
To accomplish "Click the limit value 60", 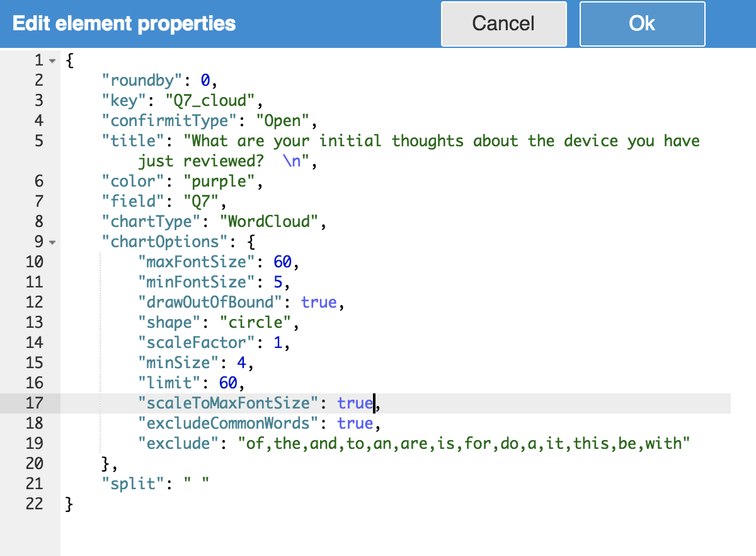I will coord(227,383).
